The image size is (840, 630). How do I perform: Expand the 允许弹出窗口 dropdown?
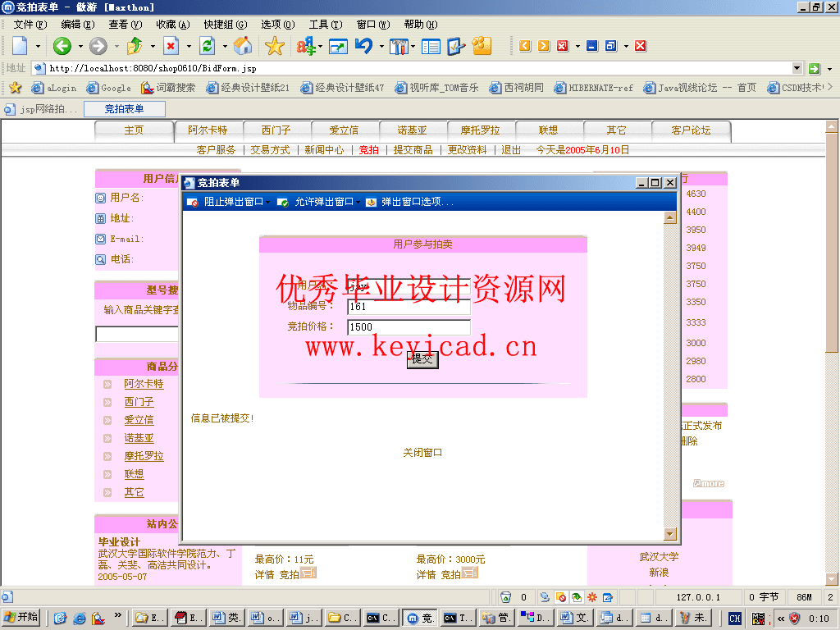[x=323, y=202]
